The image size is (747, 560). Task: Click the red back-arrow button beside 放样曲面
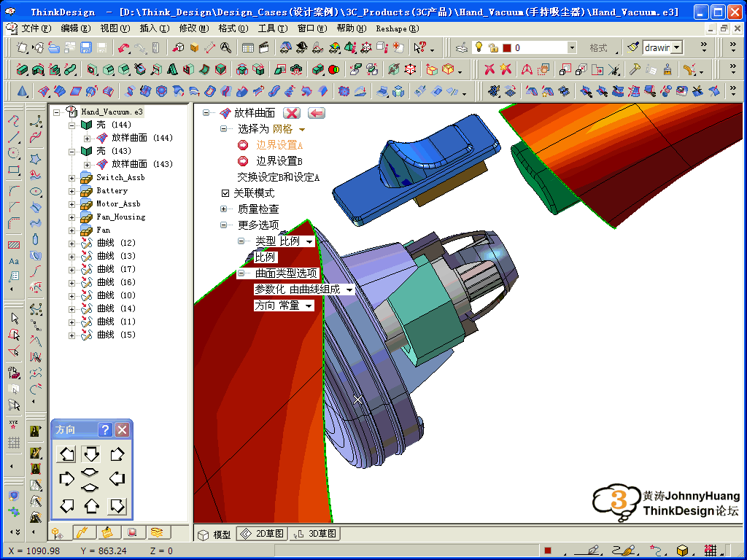(x=317, y=113)
